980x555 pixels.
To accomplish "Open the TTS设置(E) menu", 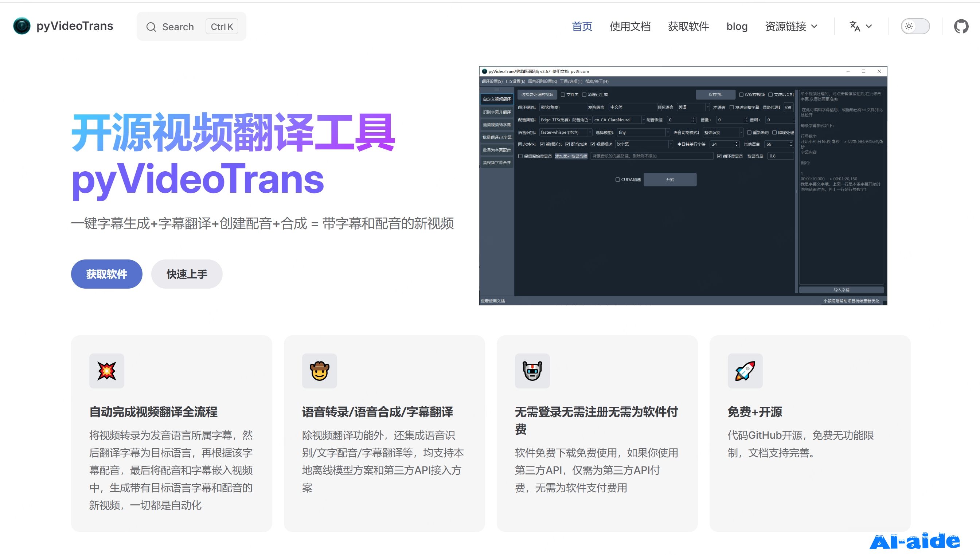I will click(515, 81).
